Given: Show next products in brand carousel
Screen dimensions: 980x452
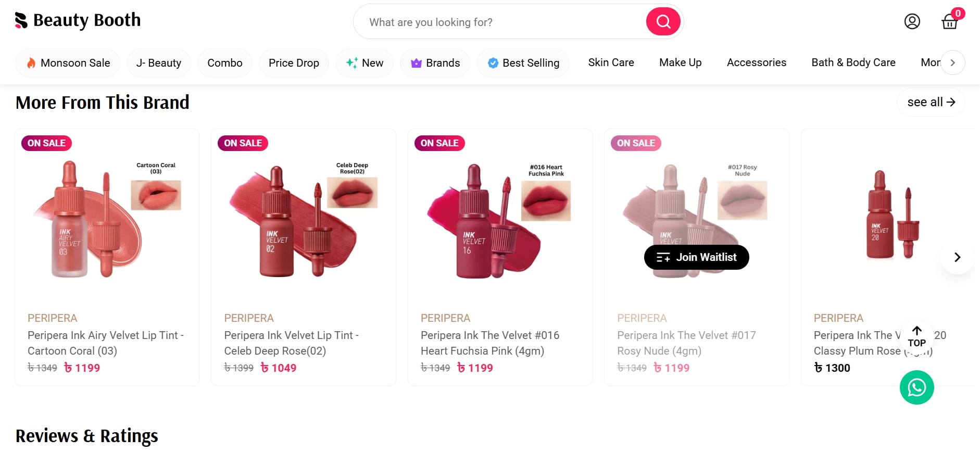Looking at the screenshot, I should coord(957,257).
